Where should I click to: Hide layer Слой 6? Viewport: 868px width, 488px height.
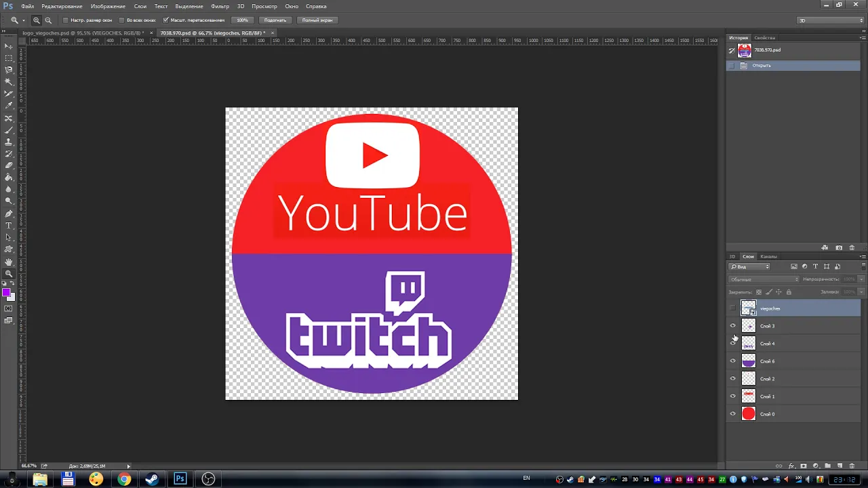coord(732,361)
